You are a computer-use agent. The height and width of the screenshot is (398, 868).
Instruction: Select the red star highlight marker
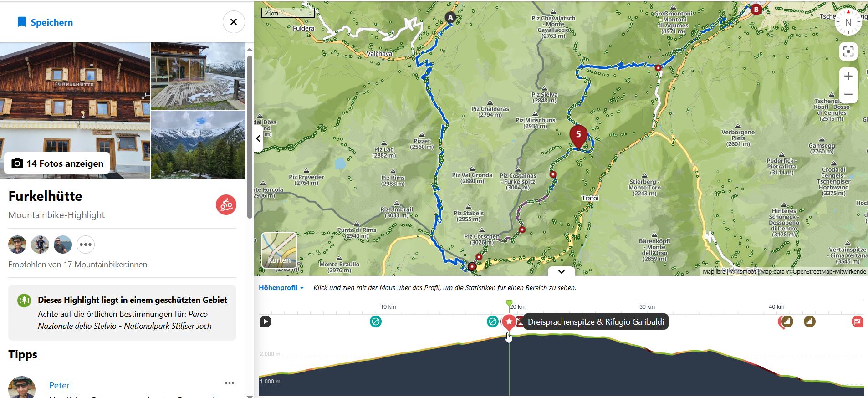509,322
